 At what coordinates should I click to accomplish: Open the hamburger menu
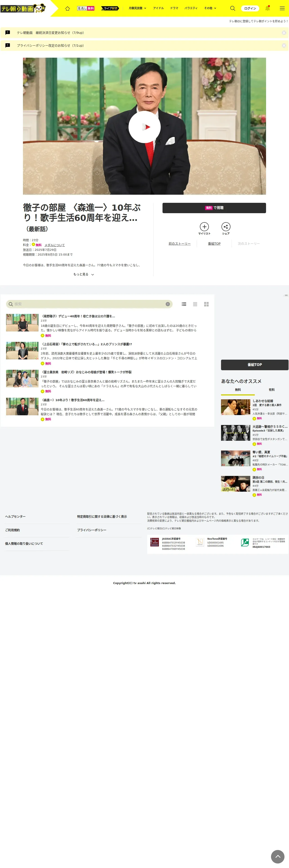282,8
